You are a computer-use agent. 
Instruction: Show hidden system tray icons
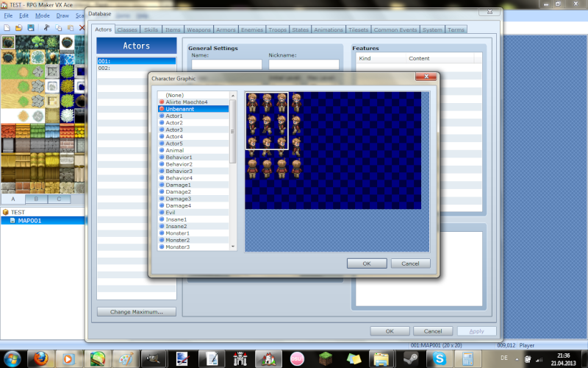(517, 359)
